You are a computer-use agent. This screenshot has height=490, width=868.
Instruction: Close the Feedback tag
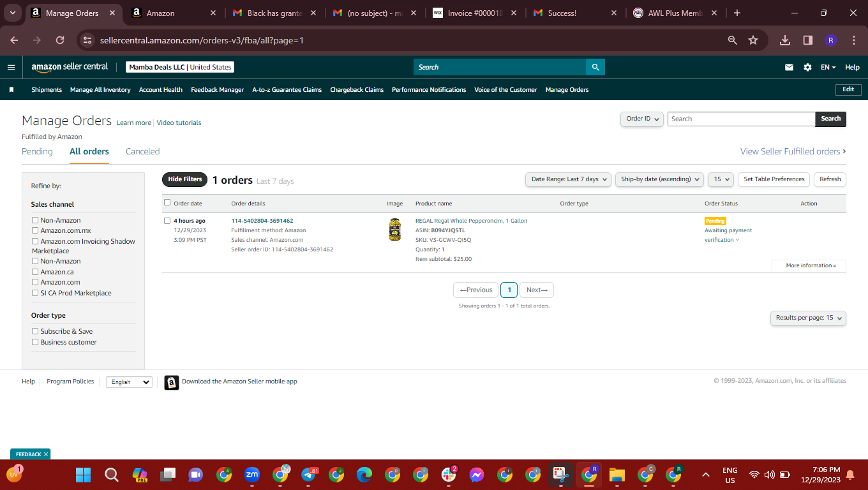tap(46, 454)
